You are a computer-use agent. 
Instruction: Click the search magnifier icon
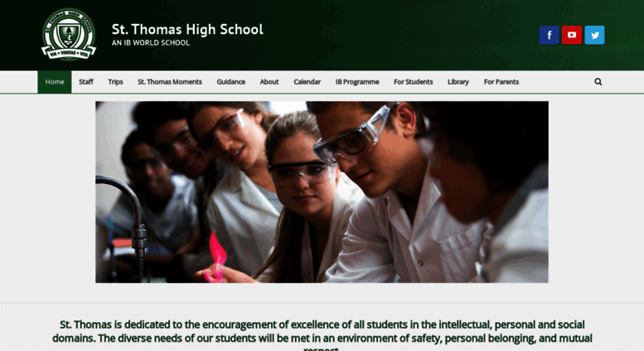coord(598,82)
